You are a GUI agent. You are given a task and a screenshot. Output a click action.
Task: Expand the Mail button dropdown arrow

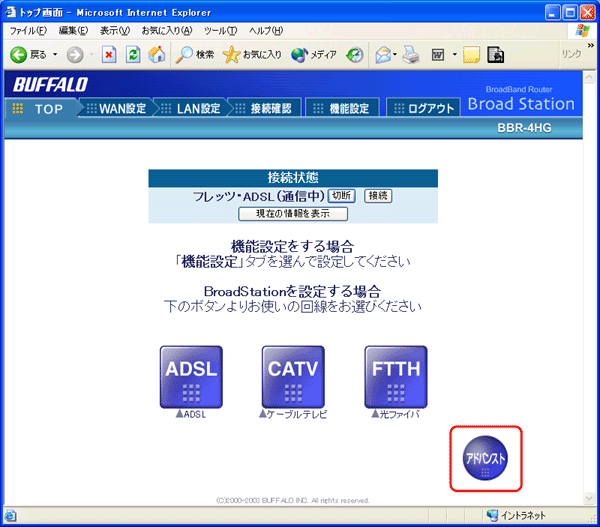click(x=395, y=55)
